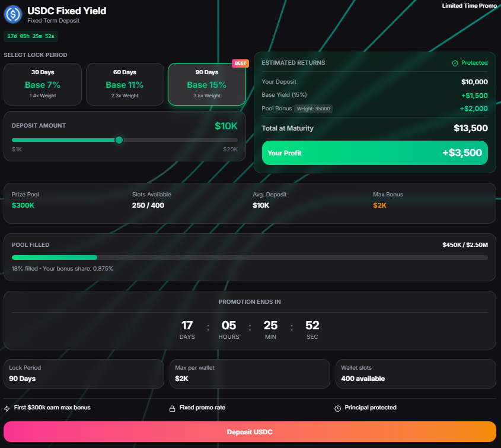Click the 52 SEC countdown number
Viewport: 501px width, 448px height.
(312, 326)
